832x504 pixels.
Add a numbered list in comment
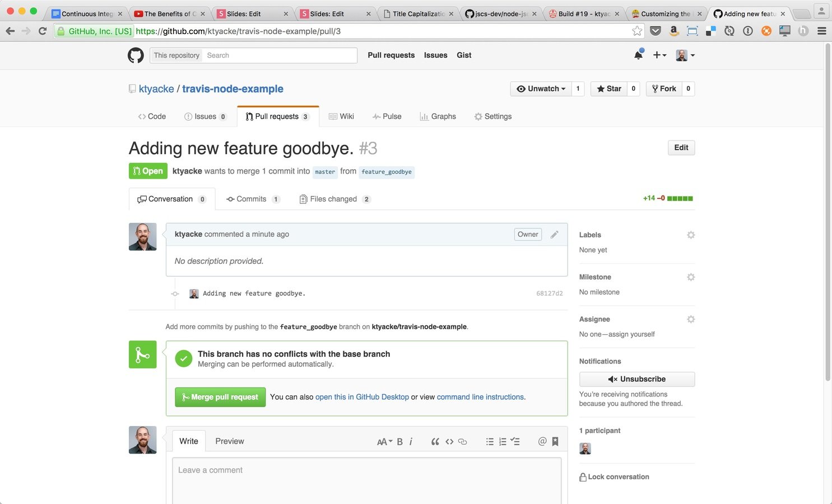tap(503, 442)
